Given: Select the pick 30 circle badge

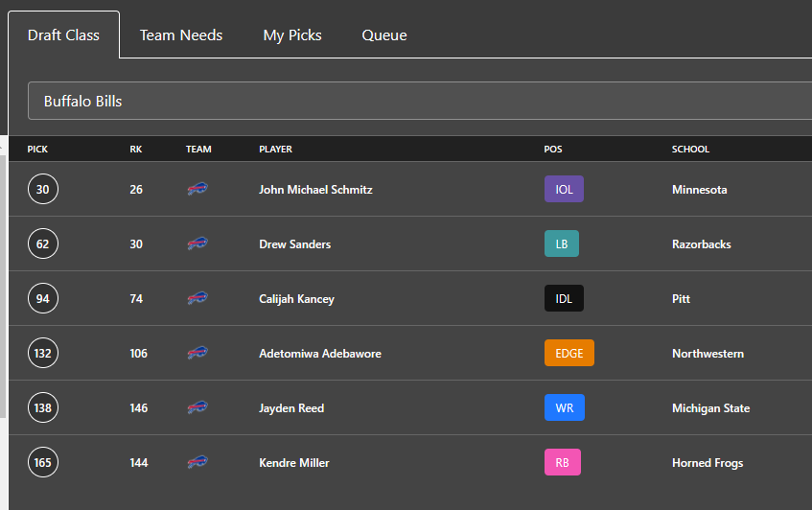Looking at the screenshot, I should 43,189.
